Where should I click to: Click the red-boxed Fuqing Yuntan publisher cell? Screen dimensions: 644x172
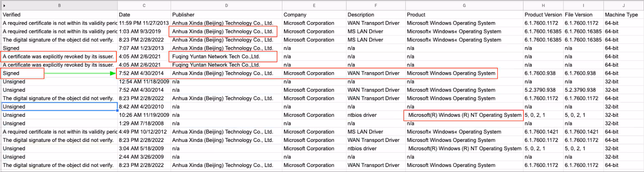tap(223, 56)
